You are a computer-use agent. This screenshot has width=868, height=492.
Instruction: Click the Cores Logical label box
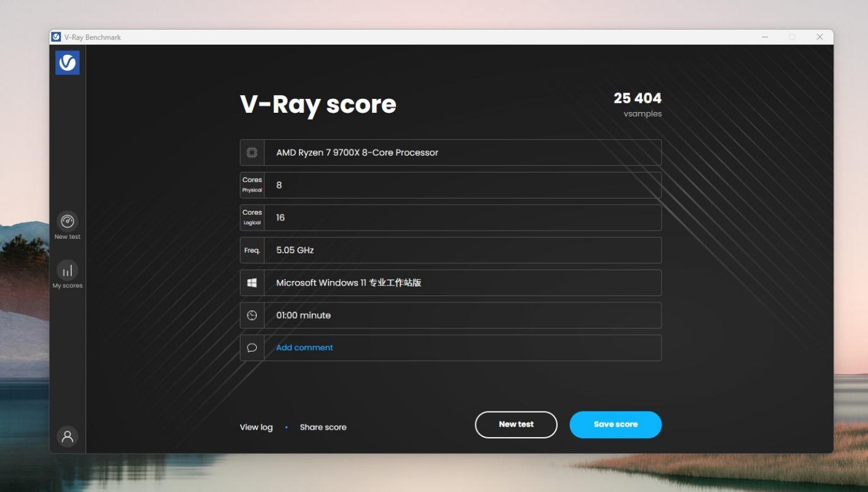tap(252, 217)
